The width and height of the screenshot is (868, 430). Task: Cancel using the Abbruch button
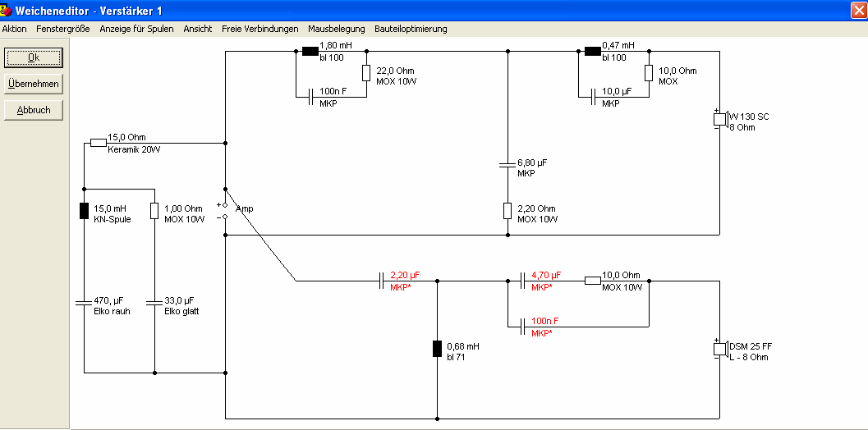click(x=34, y=110)
